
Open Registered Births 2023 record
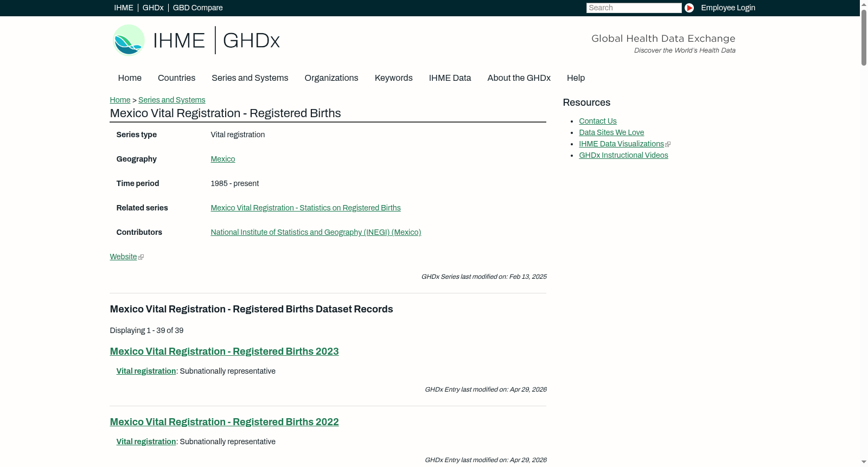(225, 351)
